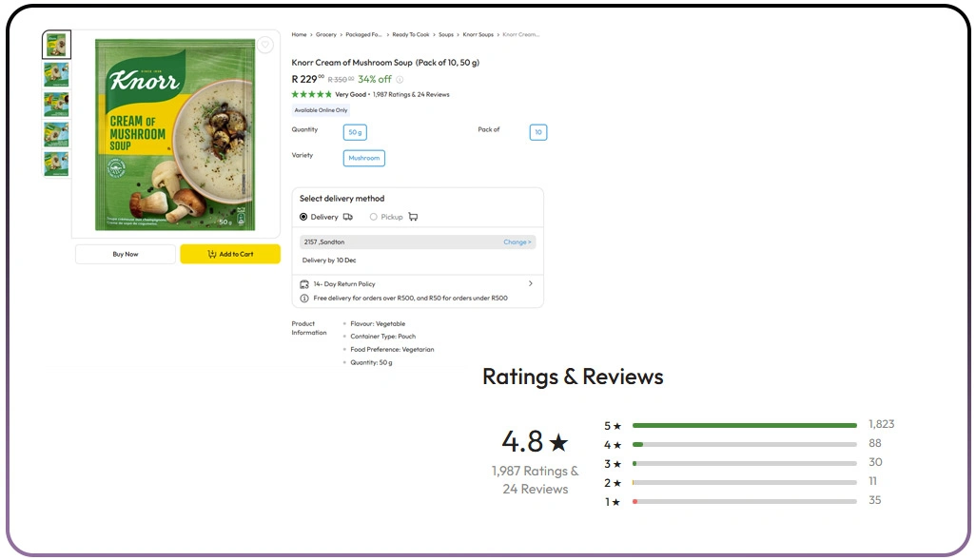The height and width of the screenshot is (560, 976).
Task: Expand the 14-Day Return Policy section
Action: tap(531, 282)
